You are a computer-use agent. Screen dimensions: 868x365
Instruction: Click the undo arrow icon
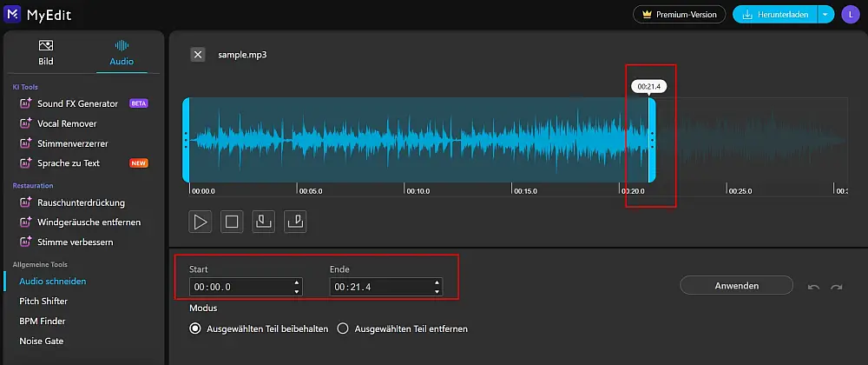(813, 286)
